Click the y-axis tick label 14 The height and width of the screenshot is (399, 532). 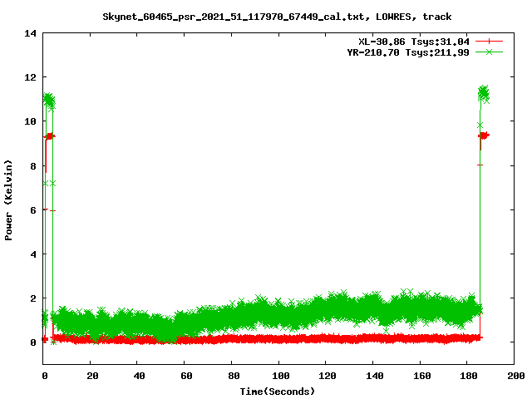point(30,33)
